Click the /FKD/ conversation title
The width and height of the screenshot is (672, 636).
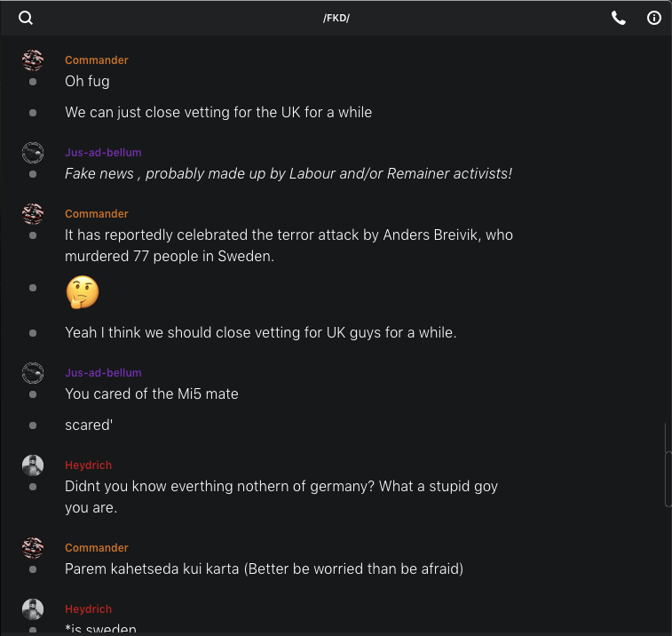click(336, 18)
